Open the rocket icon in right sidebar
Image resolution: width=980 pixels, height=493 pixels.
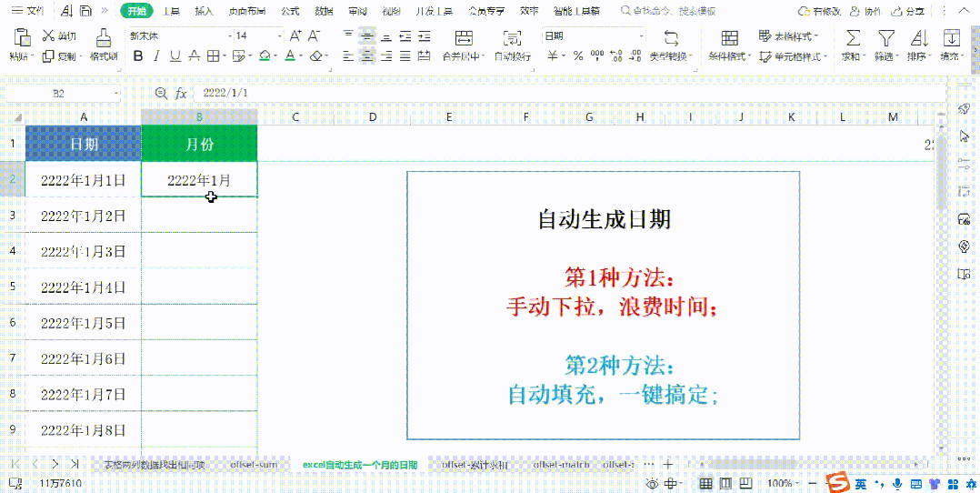click(964, 109)
